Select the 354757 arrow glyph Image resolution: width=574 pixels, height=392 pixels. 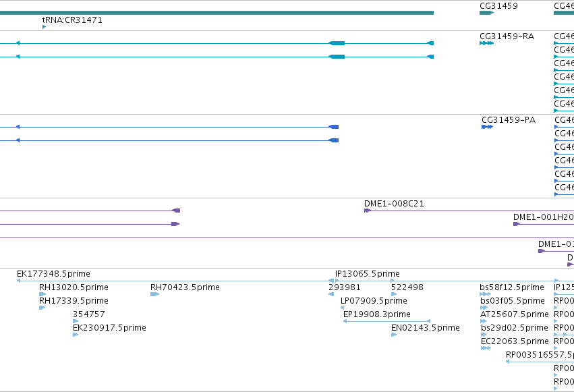point(76,321)
